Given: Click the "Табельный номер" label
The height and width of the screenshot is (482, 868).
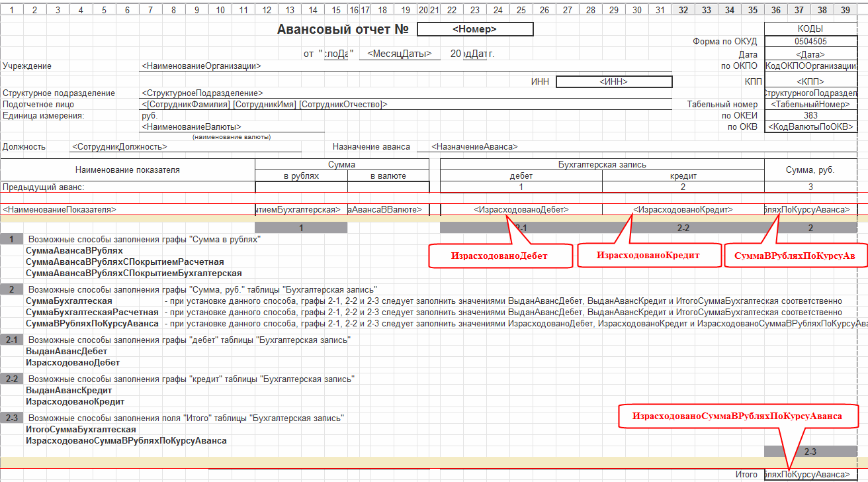Looking at the screenshot, I should point(722,105).
